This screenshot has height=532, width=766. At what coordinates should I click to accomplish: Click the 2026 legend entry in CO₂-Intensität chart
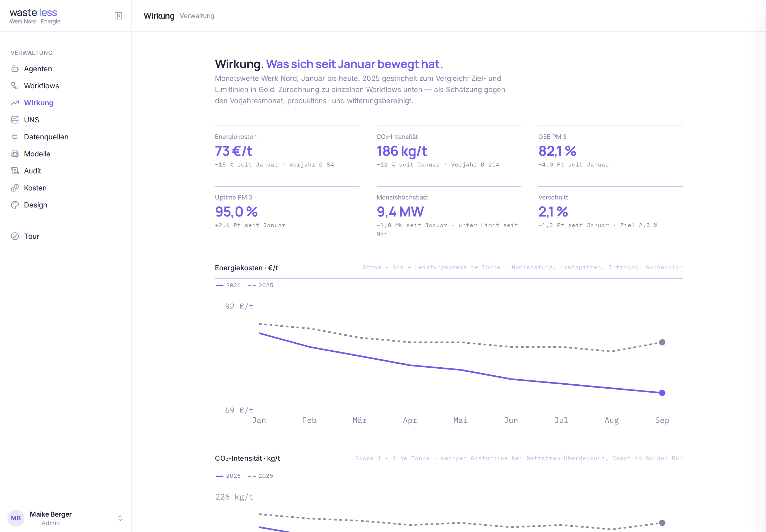point(228,476)
